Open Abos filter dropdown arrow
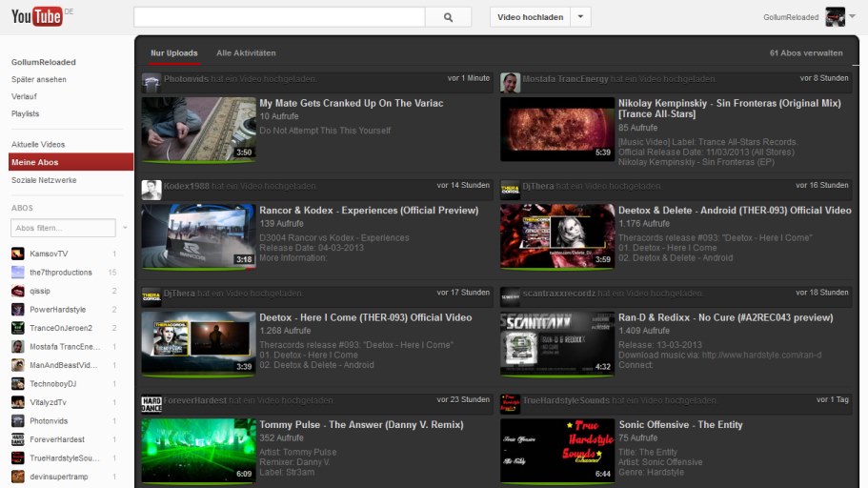The width and height of the screenshot is (868, 488). pyautogui.click(x=125, y=228)
